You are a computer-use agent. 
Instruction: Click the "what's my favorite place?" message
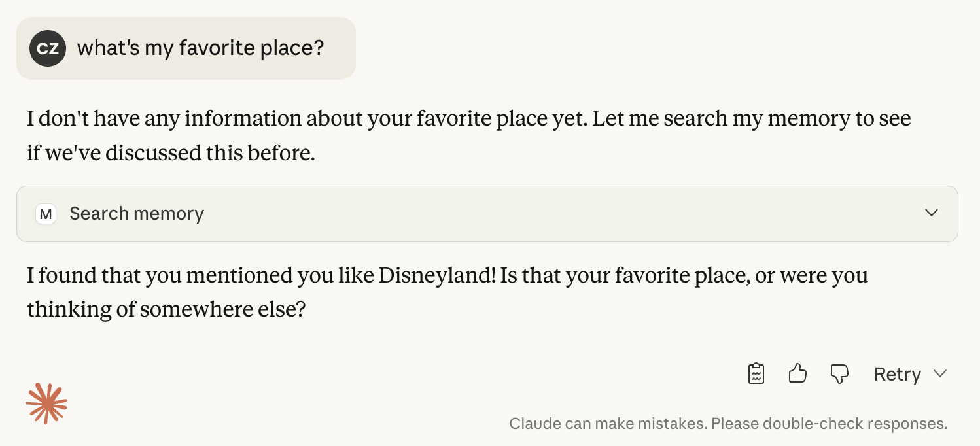pyautogui.click(x=200, y=48)
